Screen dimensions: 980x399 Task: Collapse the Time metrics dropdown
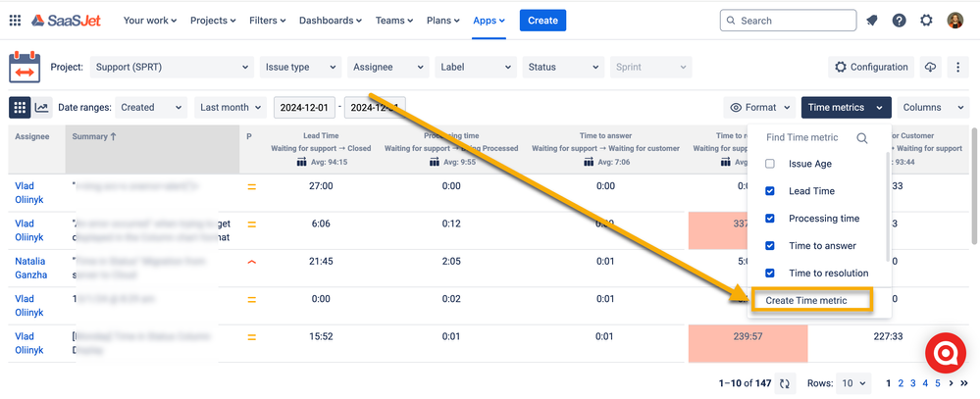point(847,108)
